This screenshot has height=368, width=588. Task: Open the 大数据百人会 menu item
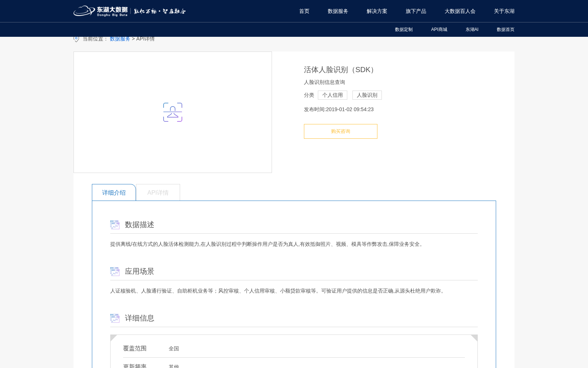460,11
